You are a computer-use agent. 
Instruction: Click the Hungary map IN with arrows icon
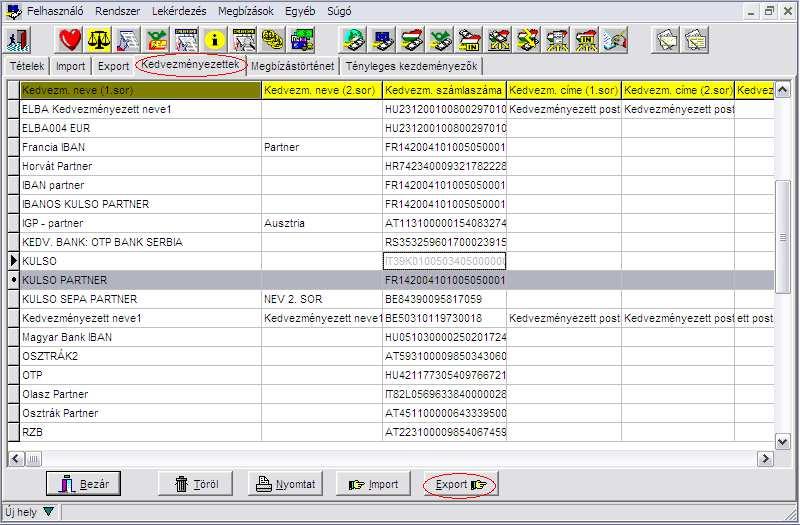(x=586, y=40)
